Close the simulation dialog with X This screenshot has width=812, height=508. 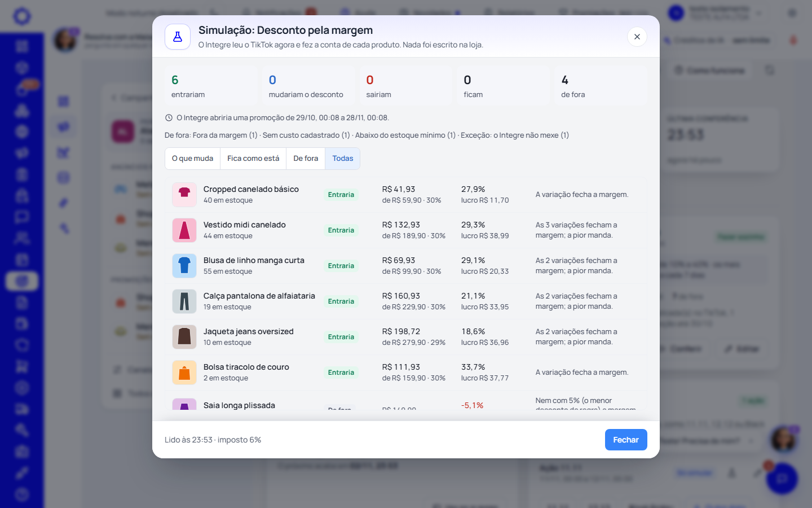tap(637, 37)
